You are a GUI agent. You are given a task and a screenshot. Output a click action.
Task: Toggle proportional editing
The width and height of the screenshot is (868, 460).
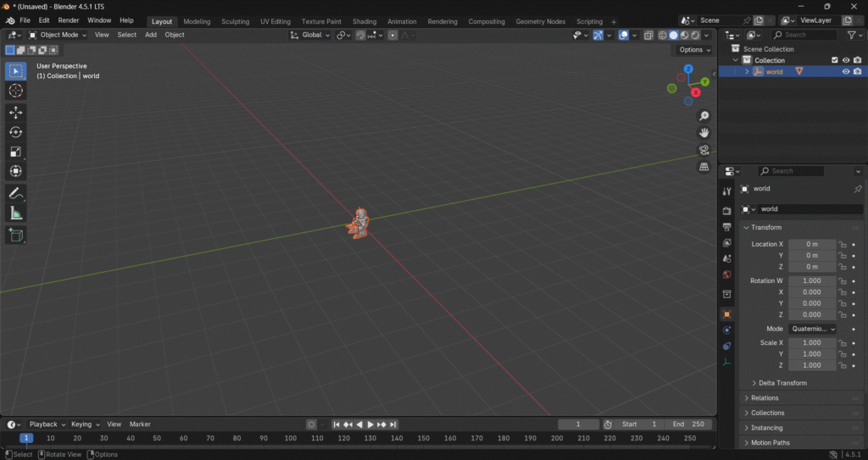tap(392, 35)
